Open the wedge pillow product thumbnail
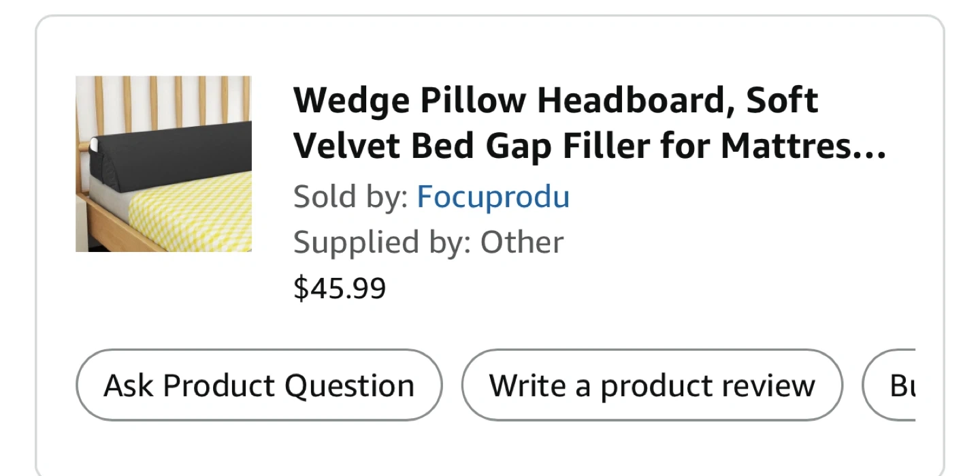The height and width of the screenshot is (476, 980). pos(163,163)
